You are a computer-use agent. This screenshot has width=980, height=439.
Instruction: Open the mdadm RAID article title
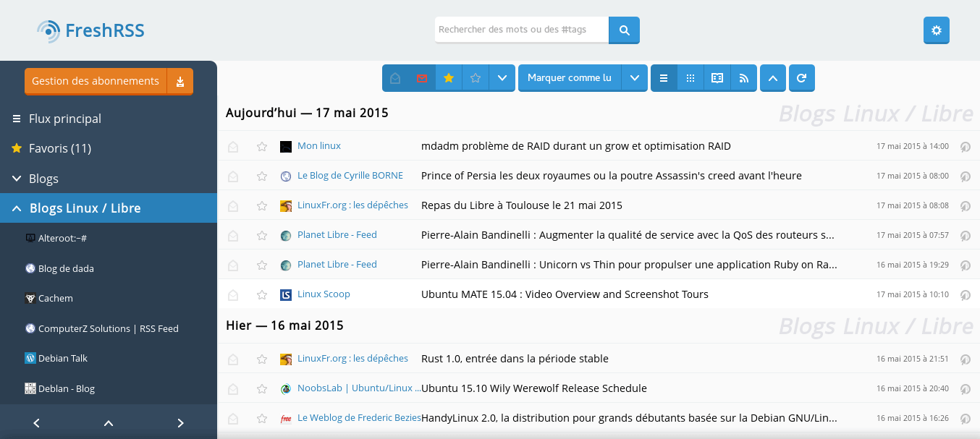[x=576, y=146]
